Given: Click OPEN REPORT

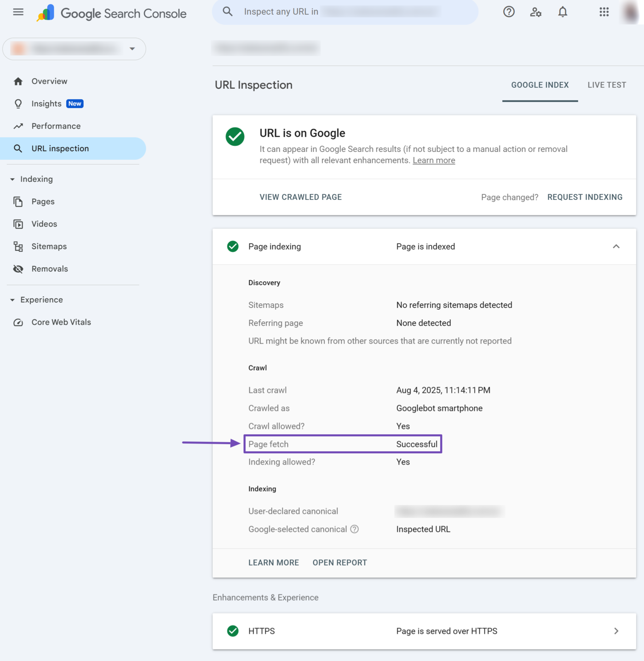Looking at the screenshot, I should (x=340, y=562).
